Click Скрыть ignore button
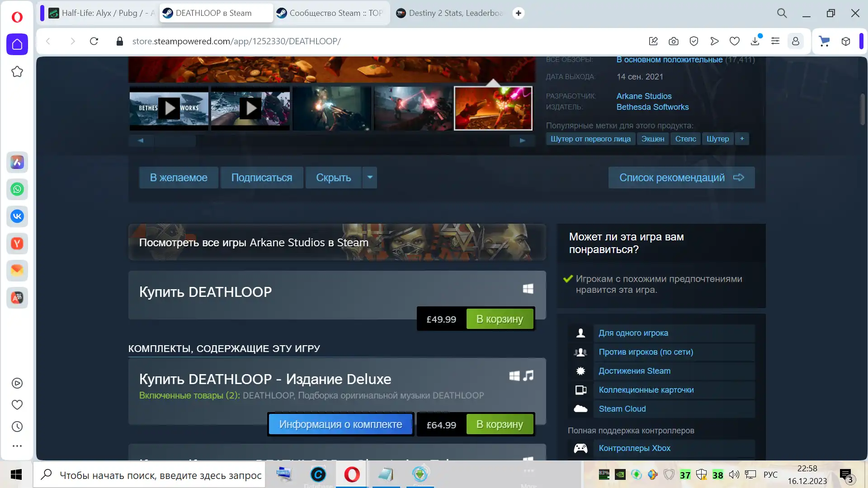 coord(334,178)
